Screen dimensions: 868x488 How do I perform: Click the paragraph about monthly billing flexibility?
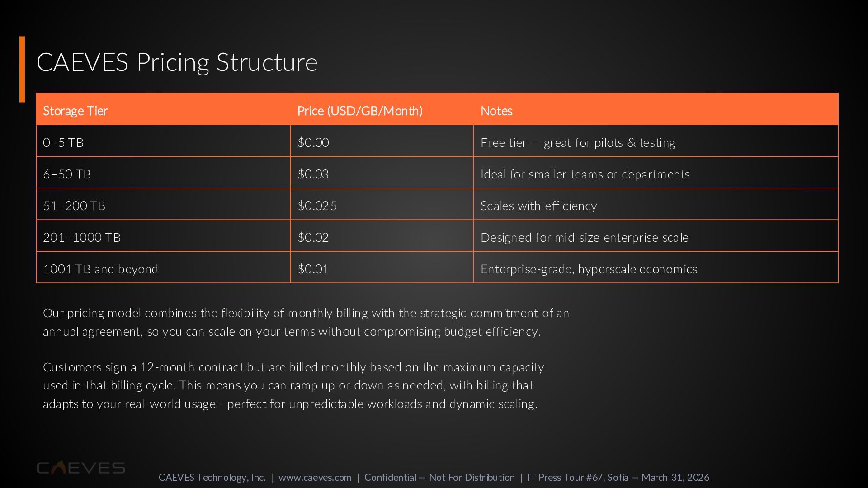pos(306,322)
